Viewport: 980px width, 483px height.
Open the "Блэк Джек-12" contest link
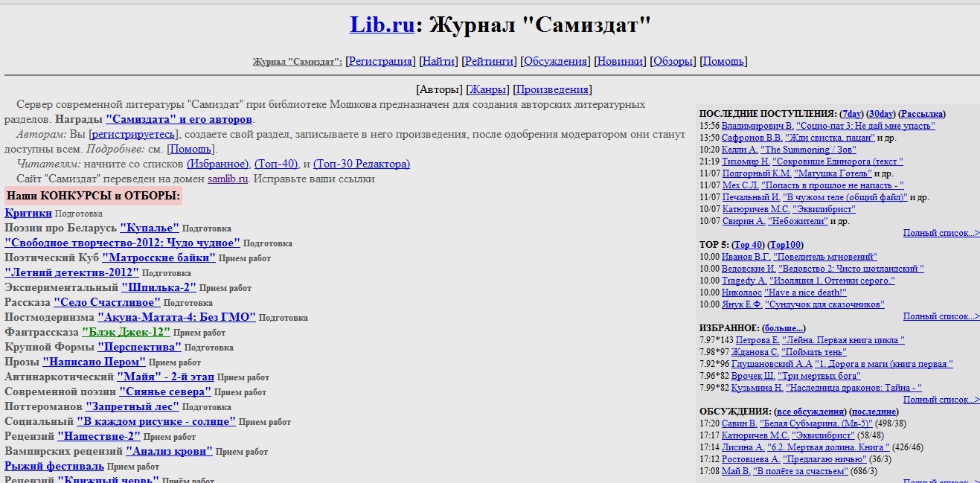point(126,332)
